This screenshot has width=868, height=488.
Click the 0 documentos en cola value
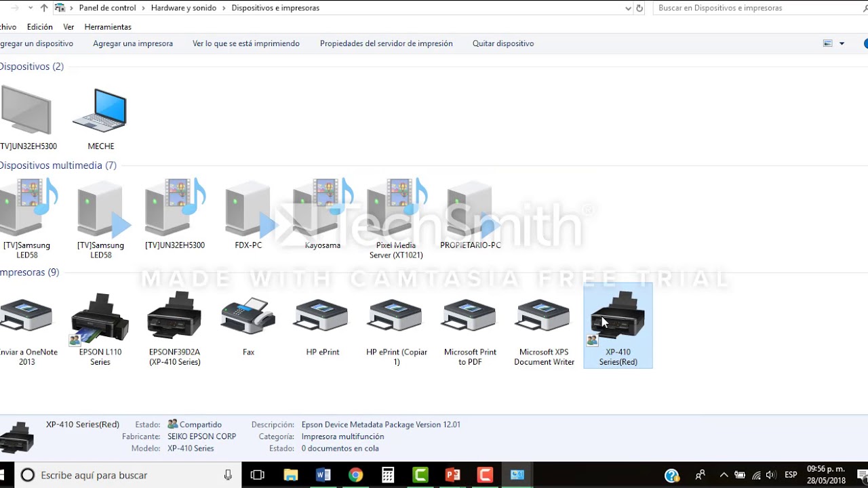340,449
